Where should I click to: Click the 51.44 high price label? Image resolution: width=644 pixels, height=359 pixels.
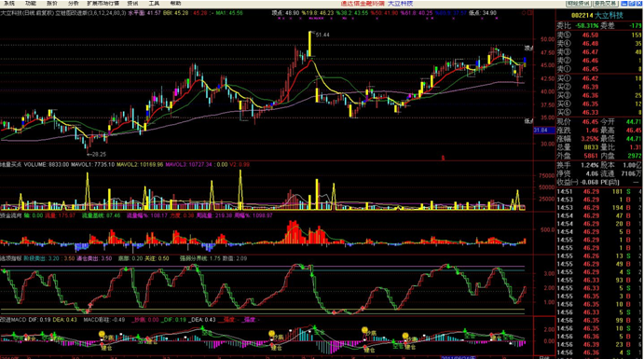pyautogui.click(x=322, y=35)
